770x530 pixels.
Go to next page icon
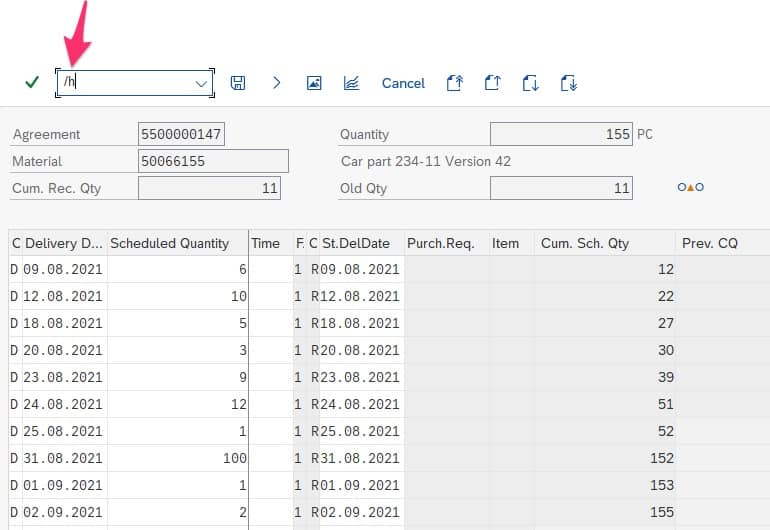pos(531,83)
